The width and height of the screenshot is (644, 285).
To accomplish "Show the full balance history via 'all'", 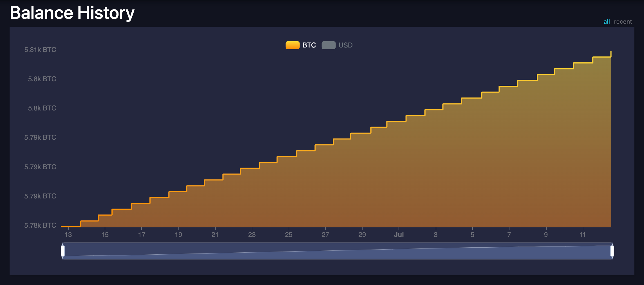I will click(607, 22).
